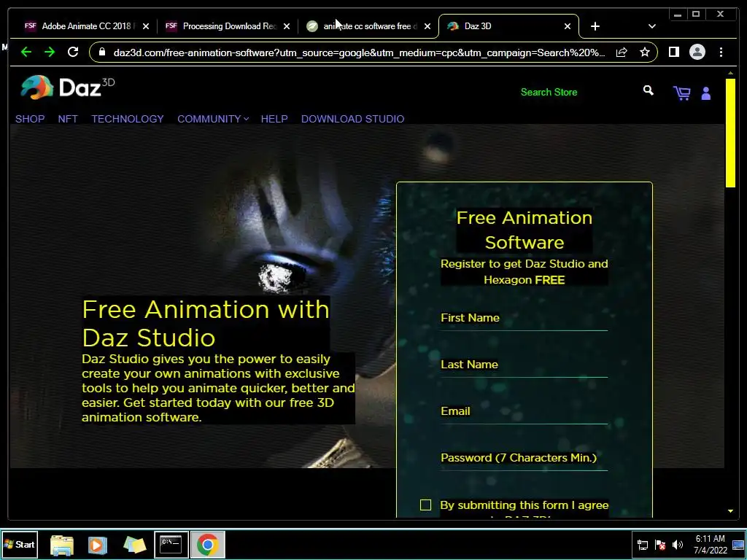Open the network tray icon

(643, 545)
